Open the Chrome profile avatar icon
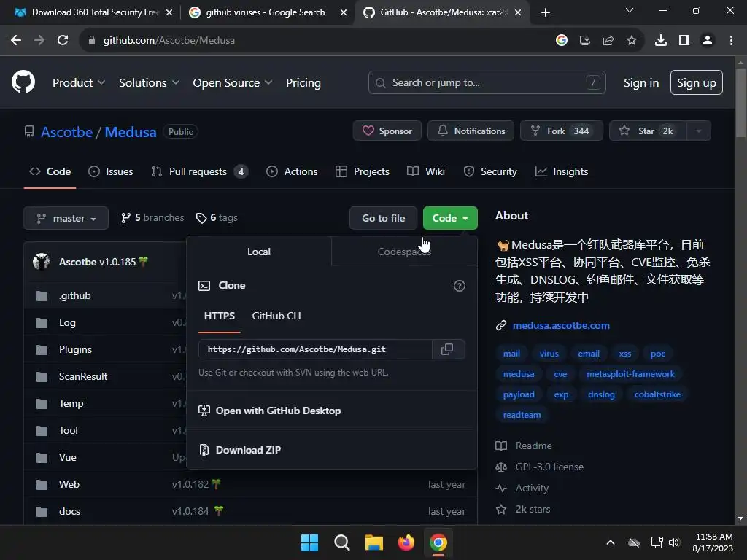Viewport: 747px width, 560px height. [x=708, y=41]
